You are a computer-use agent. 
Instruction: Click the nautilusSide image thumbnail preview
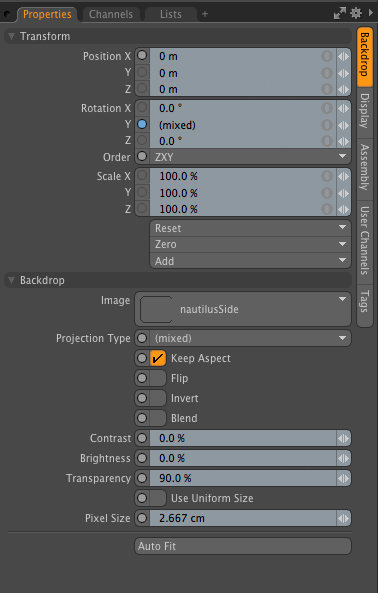[156, 309]
